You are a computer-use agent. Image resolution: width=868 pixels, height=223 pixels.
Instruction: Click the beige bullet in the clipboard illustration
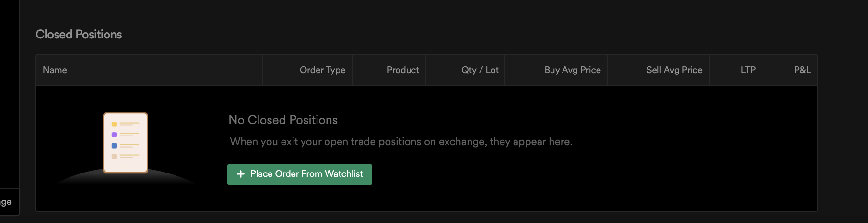[x=114, y=156]
